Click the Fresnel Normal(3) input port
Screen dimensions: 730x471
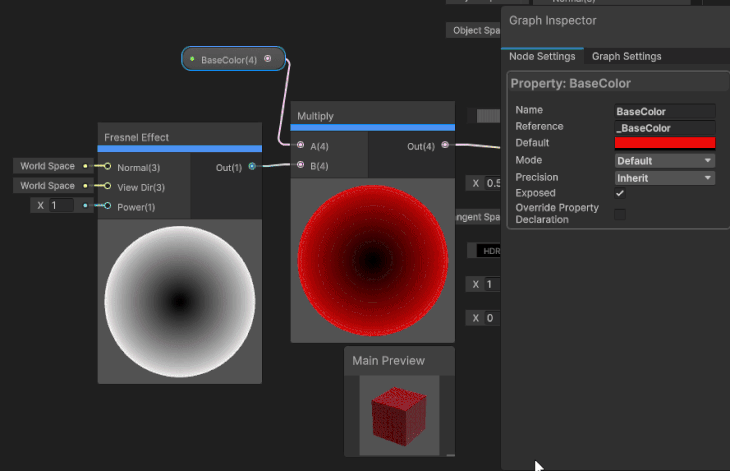pyautogui.click(x=108, y=166)
